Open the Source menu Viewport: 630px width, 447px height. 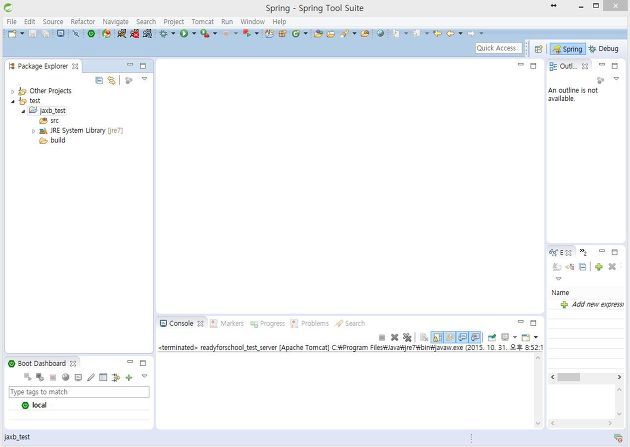click(53, 22)
